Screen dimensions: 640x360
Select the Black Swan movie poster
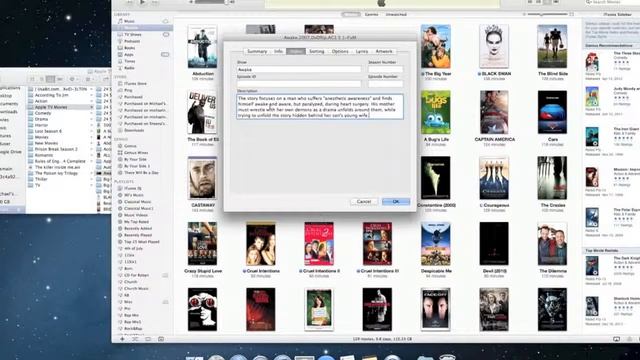(494, 46)
